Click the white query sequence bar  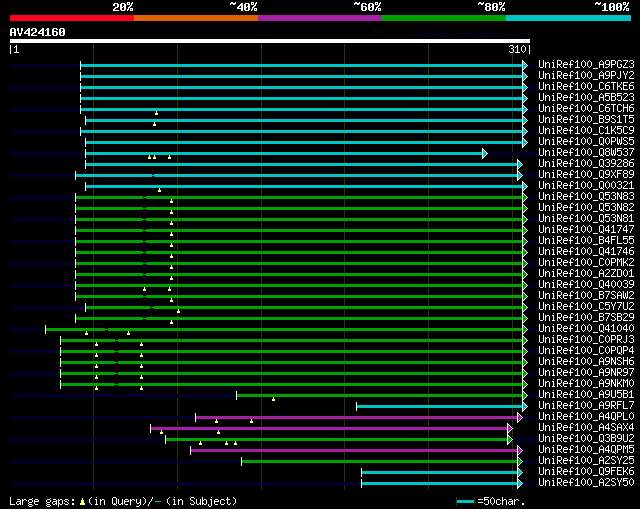coord(270,41)
